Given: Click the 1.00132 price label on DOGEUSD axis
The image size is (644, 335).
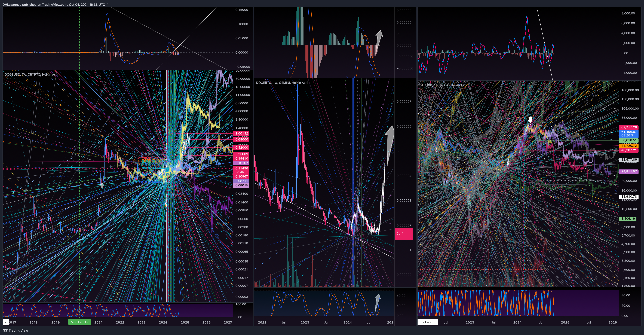Looking at the screenshot, I should [241, 133].
